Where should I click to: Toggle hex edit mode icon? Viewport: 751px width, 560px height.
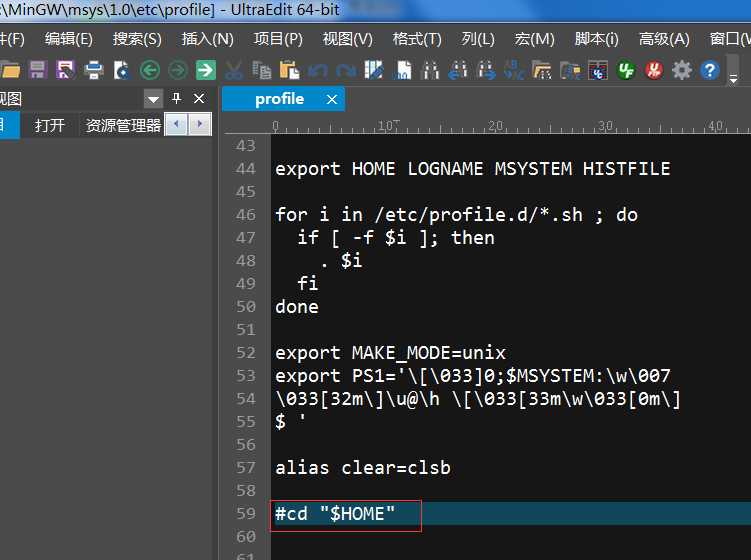pos(402,70)
